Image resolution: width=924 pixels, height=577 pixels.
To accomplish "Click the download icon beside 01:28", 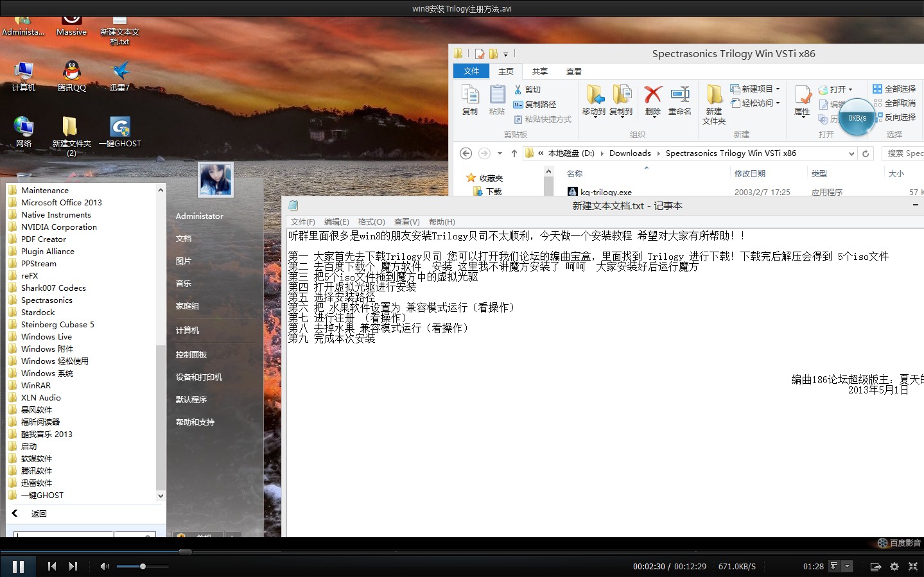I will (x=834, y=566).
